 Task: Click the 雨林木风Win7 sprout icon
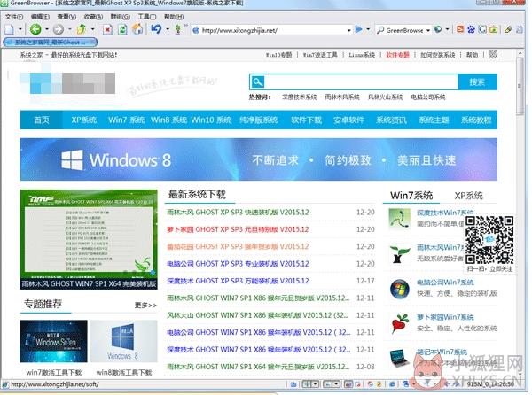point(399,254)
